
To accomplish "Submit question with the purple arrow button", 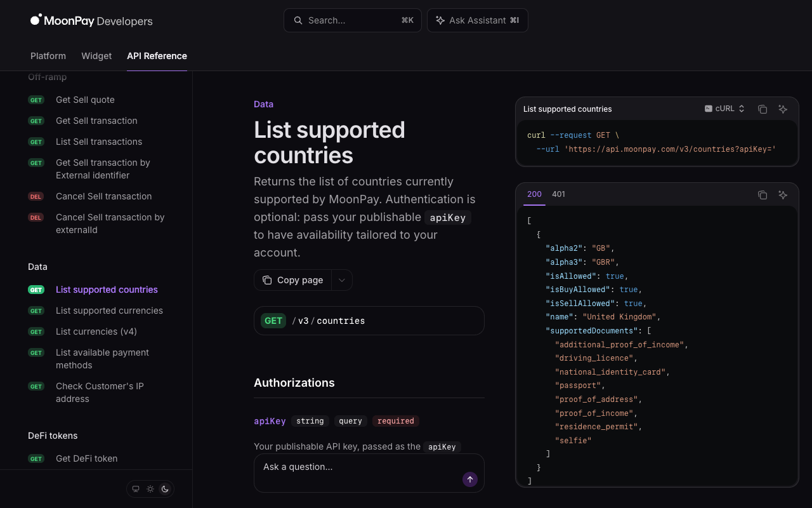I will pyautogui.click(x=470, y=479).
